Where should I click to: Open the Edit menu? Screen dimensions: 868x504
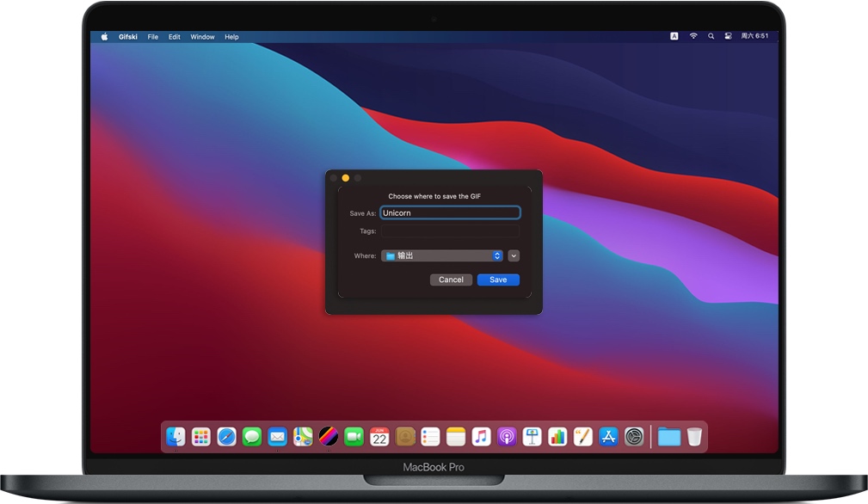click(175, 37)
